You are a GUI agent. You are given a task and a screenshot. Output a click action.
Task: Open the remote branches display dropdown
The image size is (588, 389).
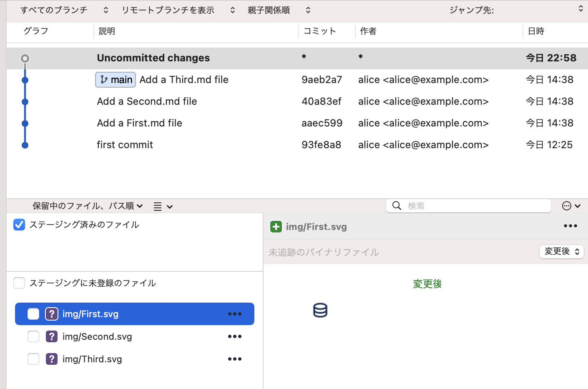click(x=178, y=10)
